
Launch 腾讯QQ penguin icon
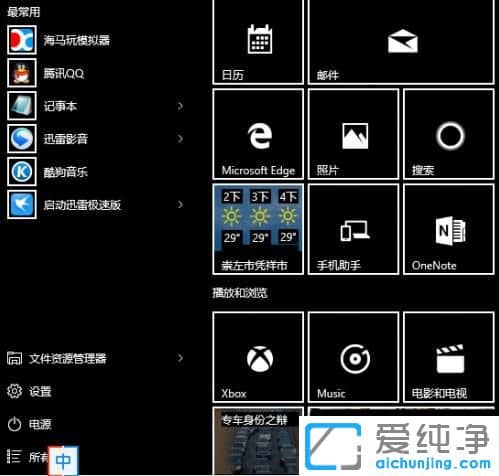[22, 73]
